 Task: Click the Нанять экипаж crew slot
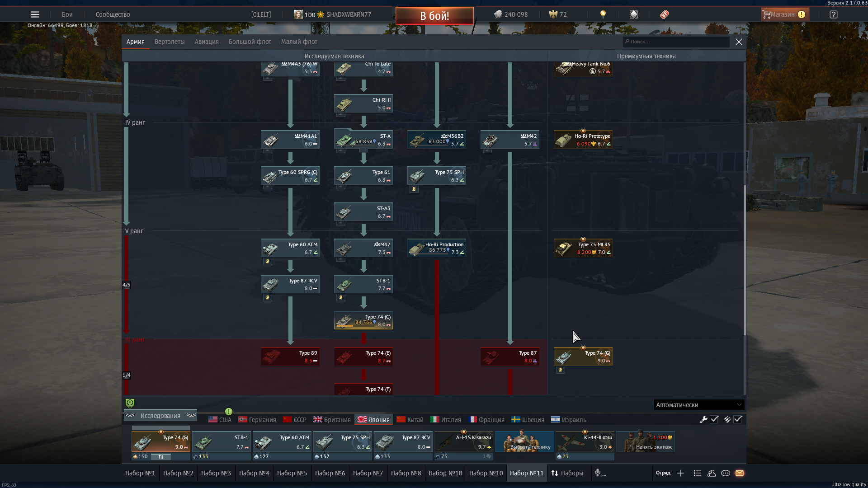click(x=646, y=441)
